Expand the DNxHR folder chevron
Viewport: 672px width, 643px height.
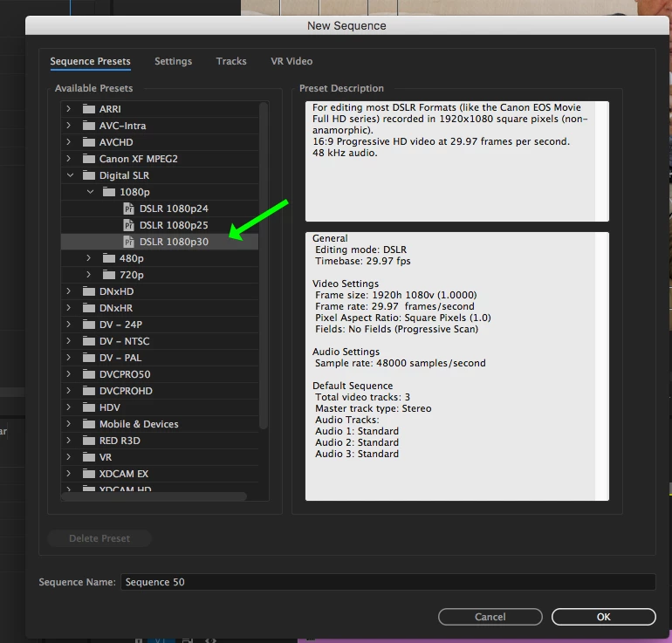69,308
